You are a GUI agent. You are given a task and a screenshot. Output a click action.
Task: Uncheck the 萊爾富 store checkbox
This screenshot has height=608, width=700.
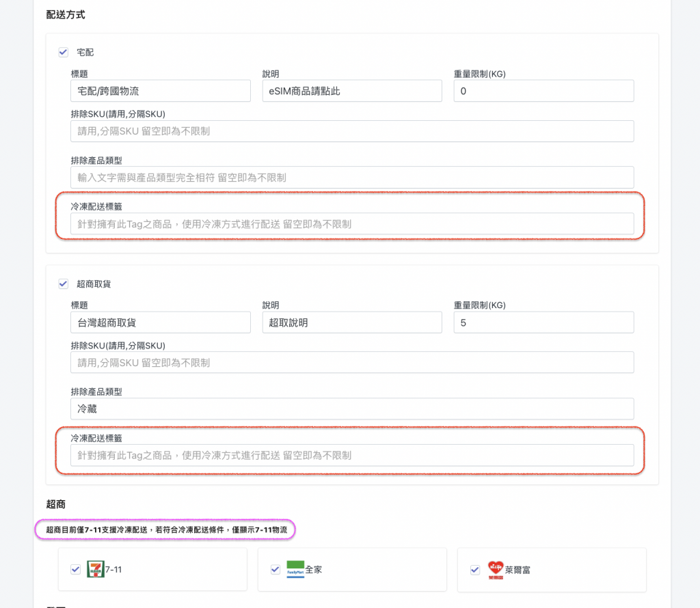pos(475,569)
